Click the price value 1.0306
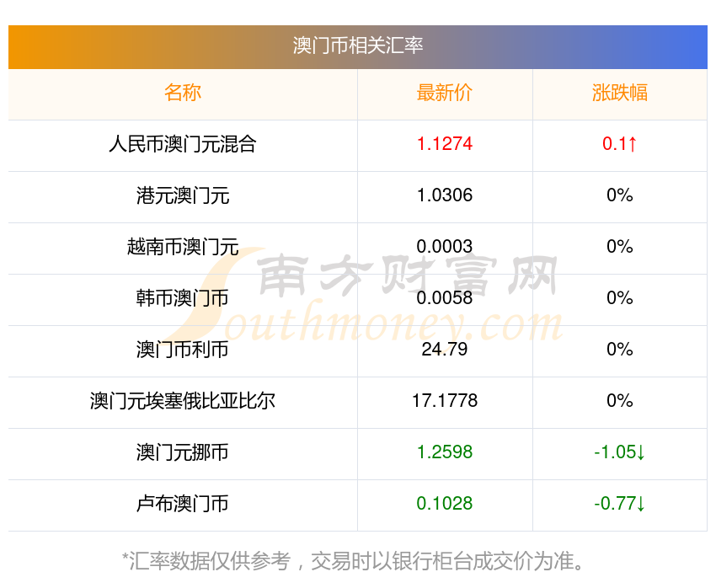 444,195
